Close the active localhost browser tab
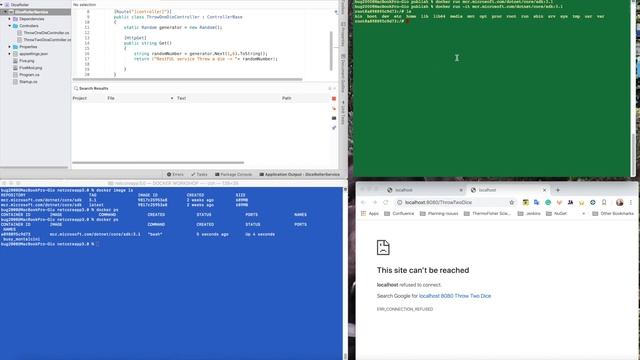The width and height of the screenshot is (640, 360). coord(544,190)
